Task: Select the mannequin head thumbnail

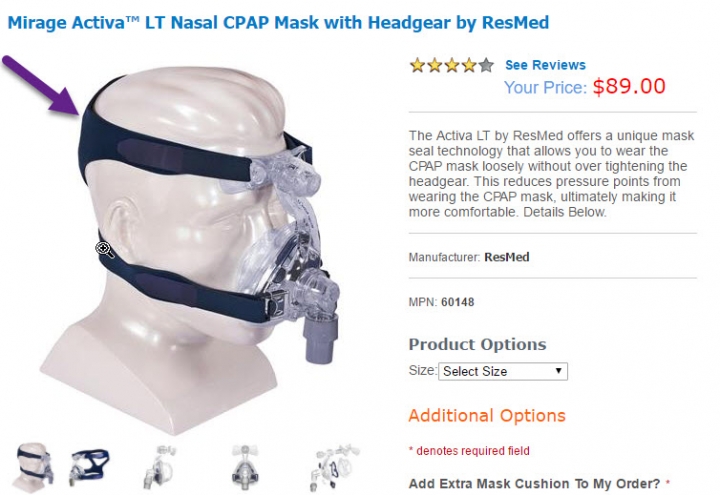Action: click(35, 468)
